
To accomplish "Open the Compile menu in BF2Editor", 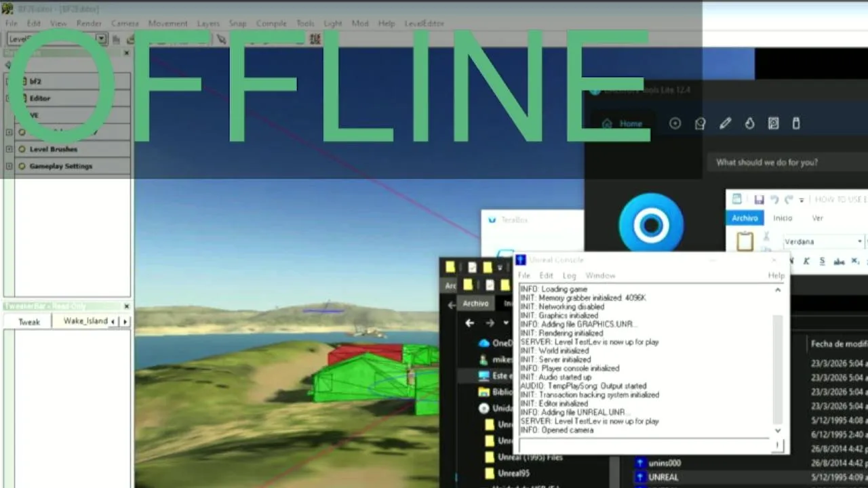I will (x=271, y=23).
